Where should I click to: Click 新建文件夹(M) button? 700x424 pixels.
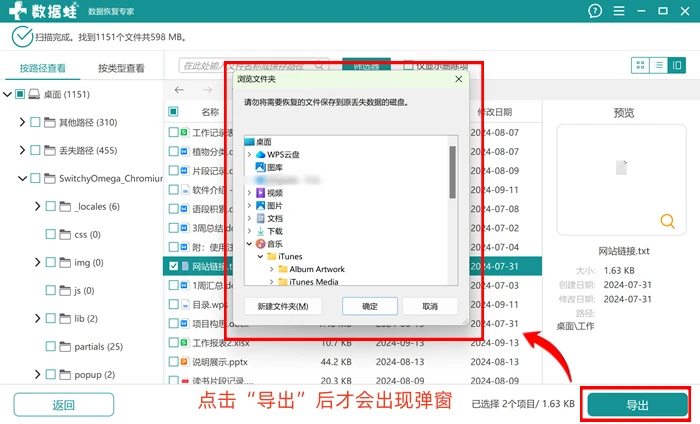pyautogui.click(x=283, y=306)
